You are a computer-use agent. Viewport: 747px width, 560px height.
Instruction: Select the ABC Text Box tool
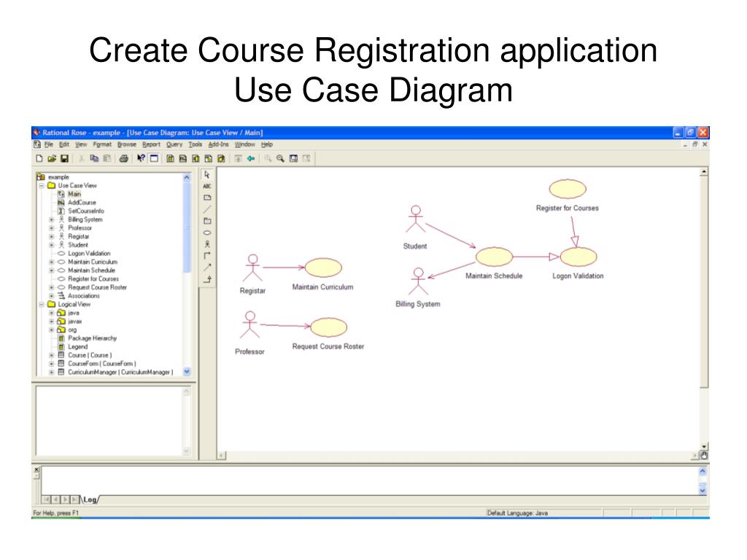pyautogui.click(x=207, y=186)
